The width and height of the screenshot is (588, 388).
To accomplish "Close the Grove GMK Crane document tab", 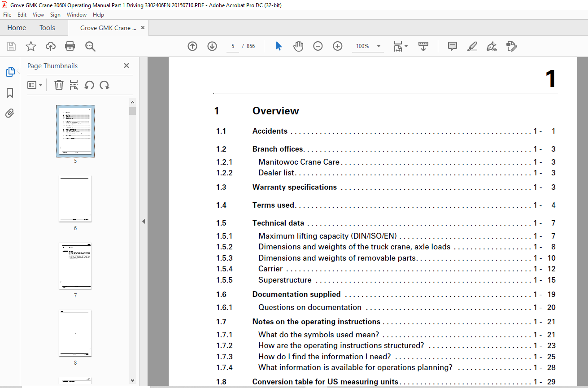I will point(143,28).
